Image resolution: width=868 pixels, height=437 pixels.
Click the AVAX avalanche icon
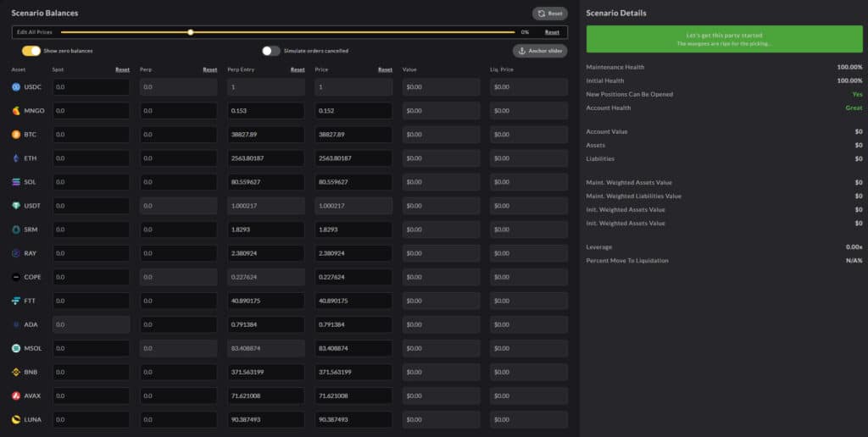[x=16, y=396]
